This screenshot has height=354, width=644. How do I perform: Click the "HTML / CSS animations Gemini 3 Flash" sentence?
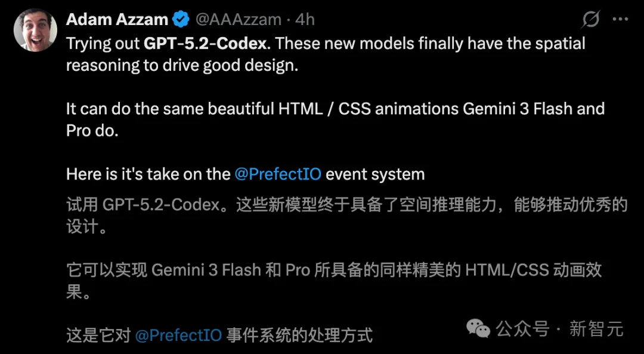pos(335,109)
